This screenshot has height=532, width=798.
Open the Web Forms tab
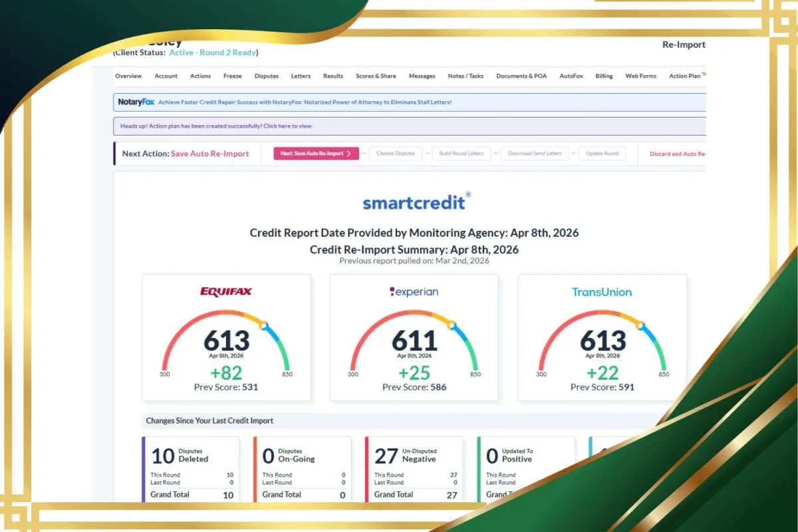(641, 76)
